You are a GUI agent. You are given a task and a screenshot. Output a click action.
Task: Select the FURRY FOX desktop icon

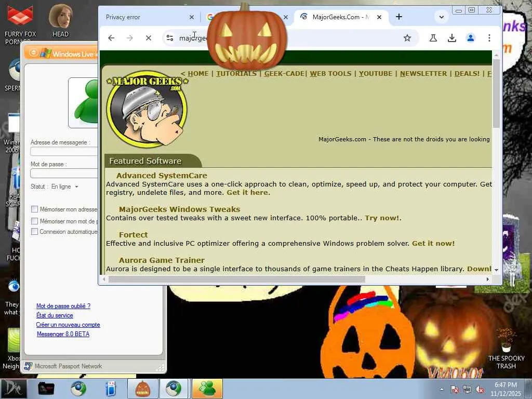(x=20, y=24)
